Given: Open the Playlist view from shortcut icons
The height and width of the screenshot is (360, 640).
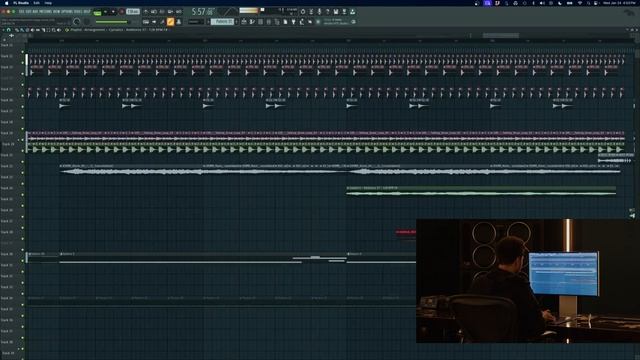Looking at the screenshot, I should (x=244, y=22).
